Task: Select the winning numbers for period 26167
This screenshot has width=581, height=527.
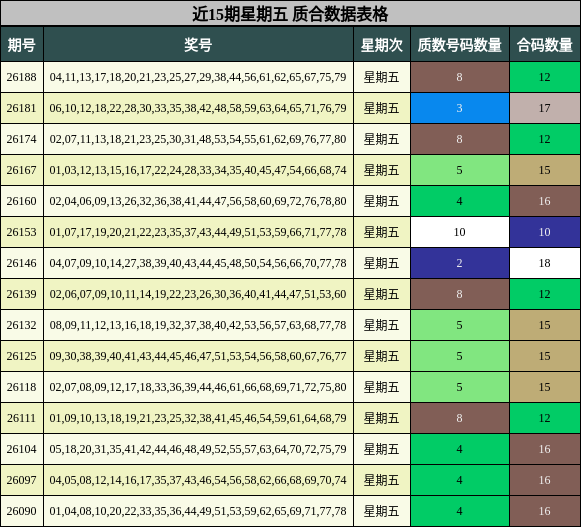Action: [x=198, y=170]
